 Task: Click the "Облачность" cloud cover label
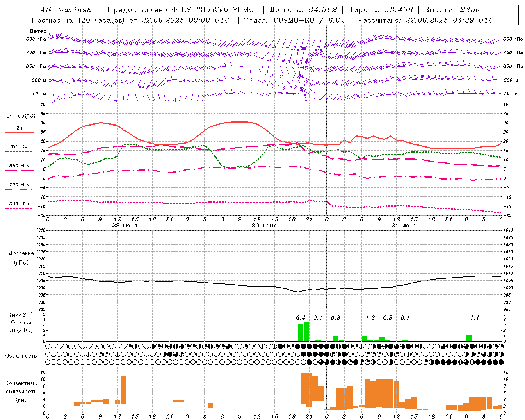tap(21, 356)
